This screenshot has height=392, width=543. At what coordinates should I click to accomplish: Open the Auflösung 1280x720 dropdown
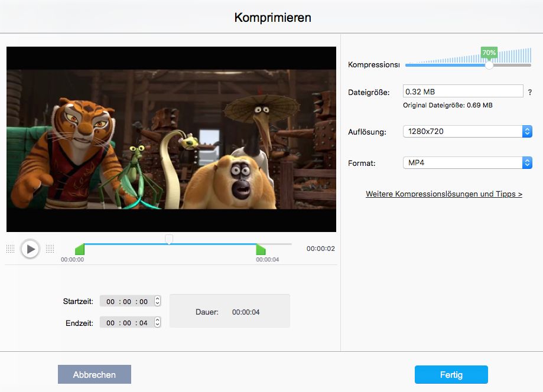pos(467,132)
